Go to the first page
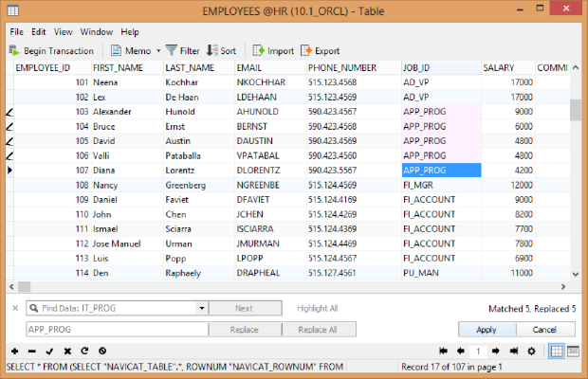Screen dimensions: 588x379 point(443,351)
